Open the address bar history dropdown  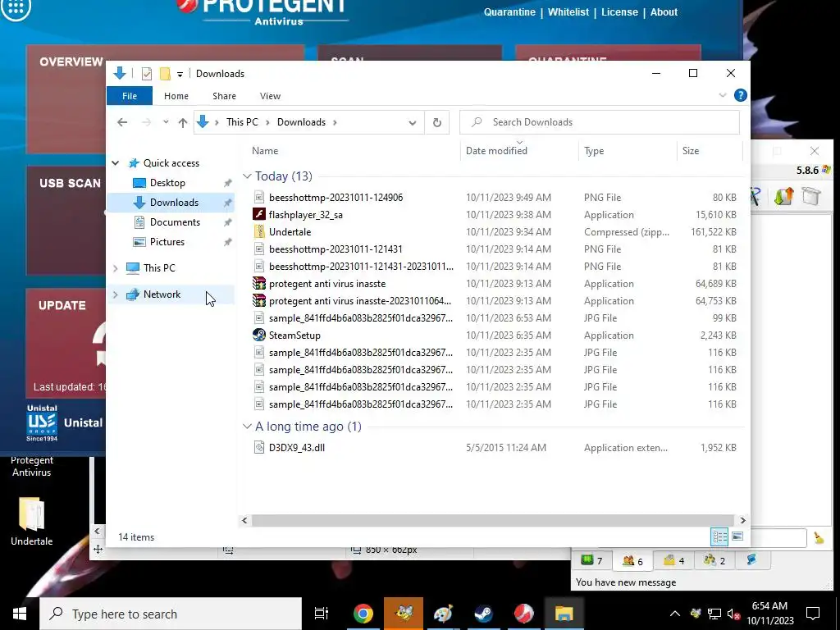point(413,123)
